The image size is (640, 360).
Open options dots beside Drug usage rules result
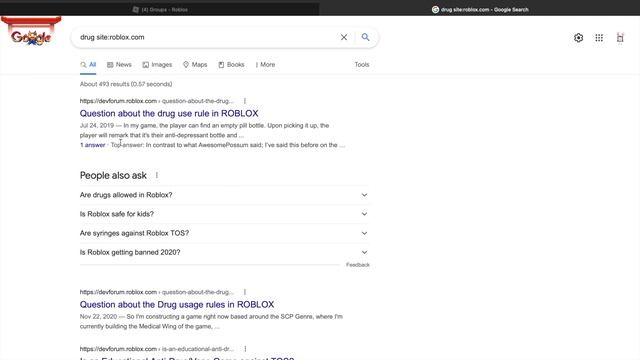click(x=245, y=292)
